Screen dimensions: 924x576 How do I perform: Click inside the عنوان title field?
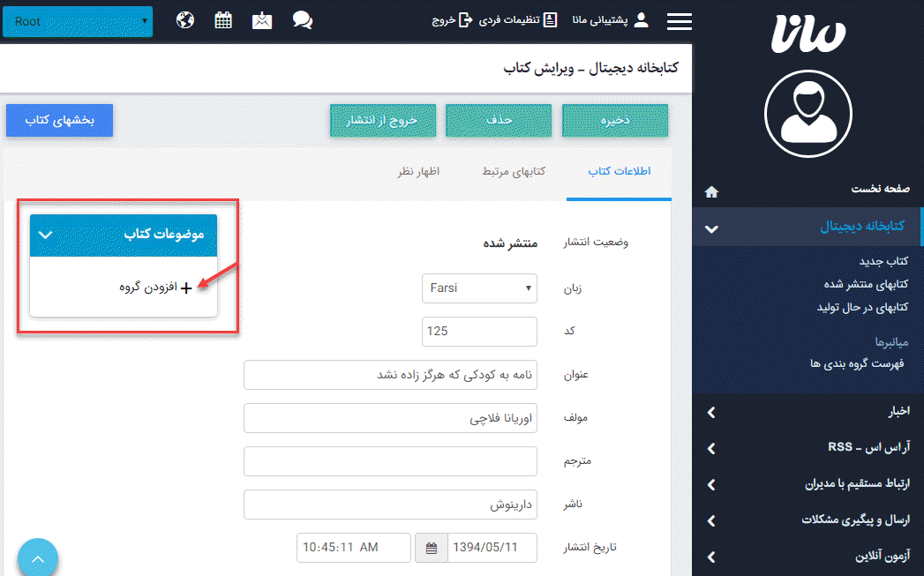tap(391, 374)
